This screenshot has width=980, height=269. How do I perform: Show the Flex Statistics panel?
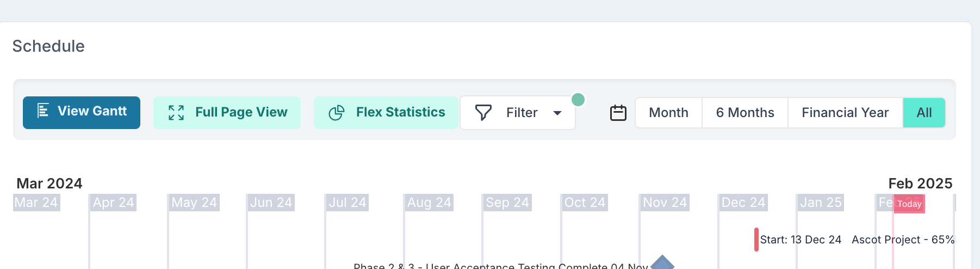tap(386, 113)
